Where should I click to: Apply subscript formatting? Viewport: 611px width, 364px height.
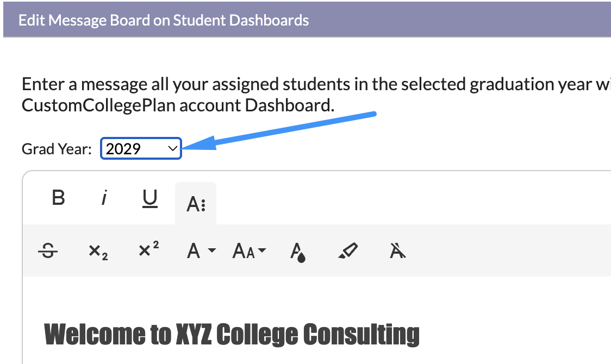(x=98, y=252)
